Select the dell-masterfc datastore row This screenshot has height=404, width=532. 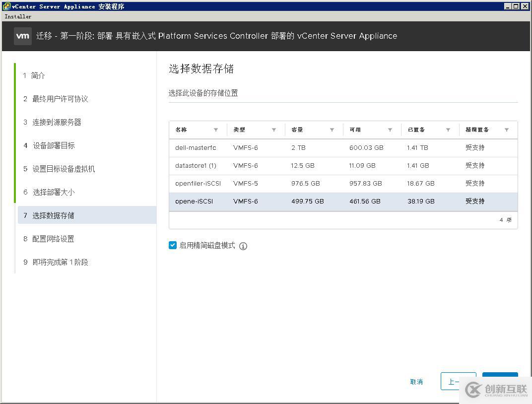pos(343,148)
